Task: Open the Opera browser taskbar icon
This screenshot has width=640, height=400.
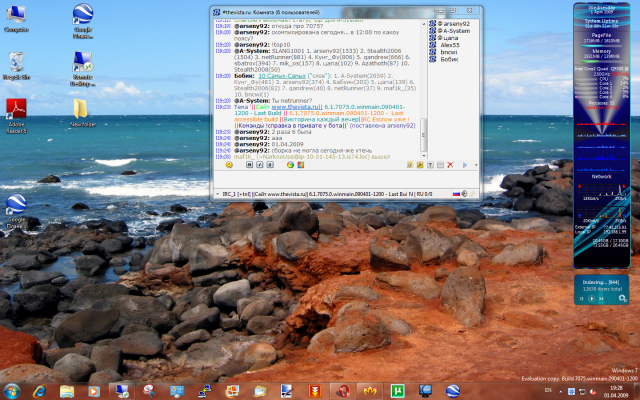Action: (x=342, y=391)
